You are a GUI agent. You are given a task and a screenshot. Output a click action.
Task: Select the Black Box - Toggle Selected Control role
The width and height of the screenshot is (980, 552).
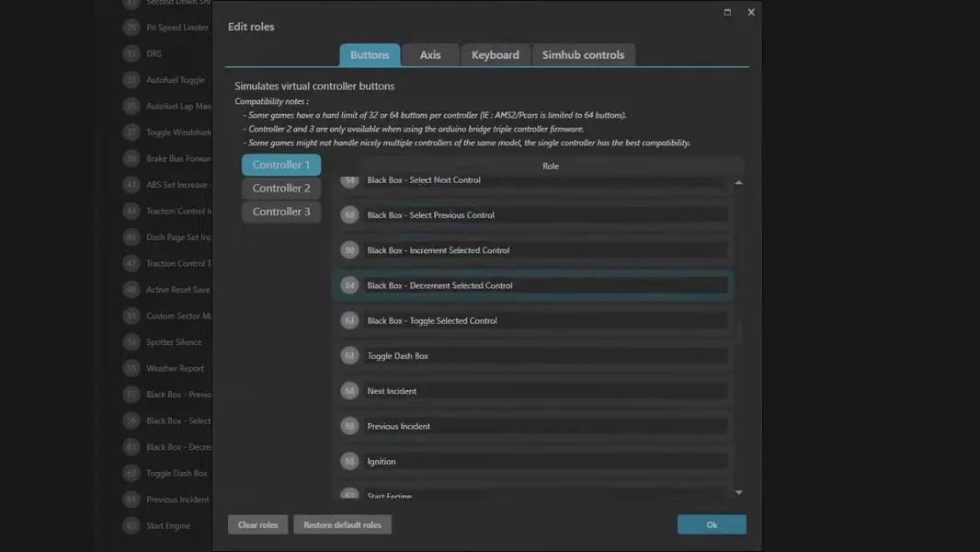click(x=546, y=321)
